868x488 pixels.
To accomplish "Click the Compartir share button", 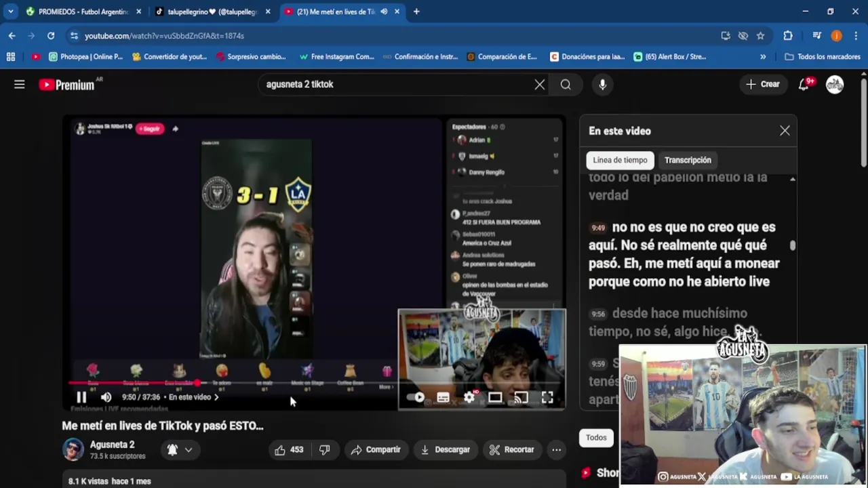I will pos(376,449).
